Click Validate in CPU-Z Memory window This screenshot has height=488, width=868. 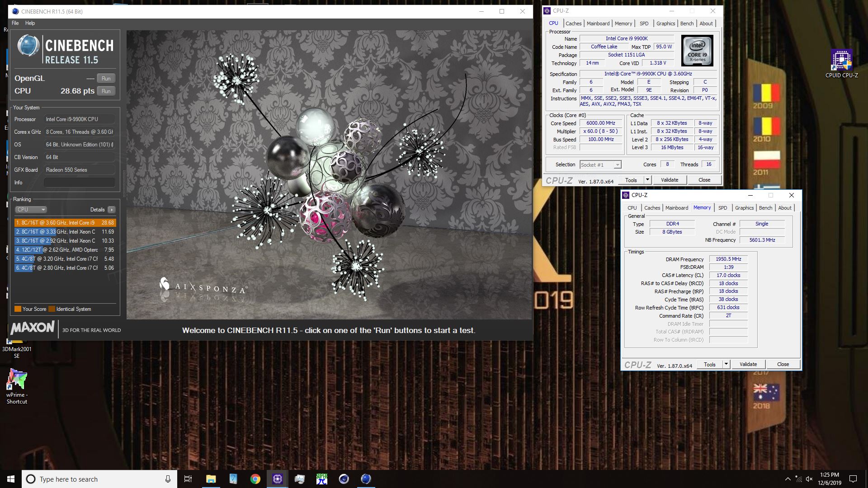(748, 364)
